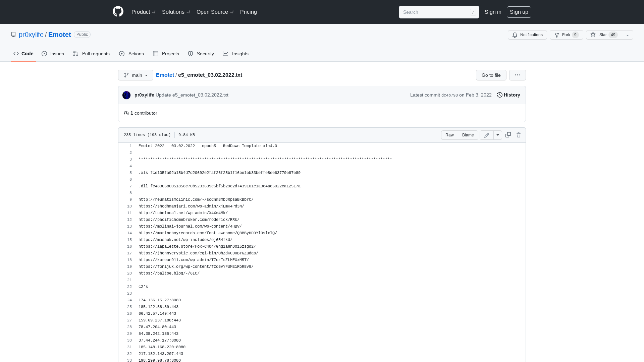Open the Pricing page
Viewport: 644px width, 362px height.
coord(249,12)
